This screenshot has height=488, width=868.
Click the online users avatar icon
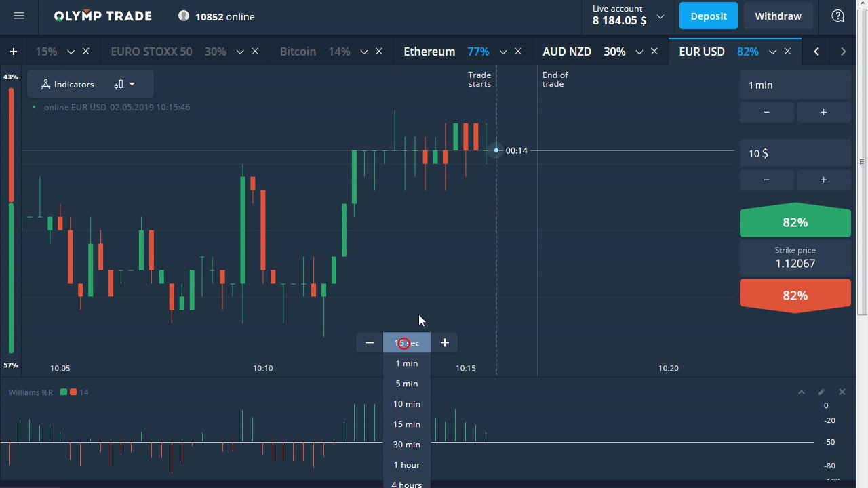point(184,16)
